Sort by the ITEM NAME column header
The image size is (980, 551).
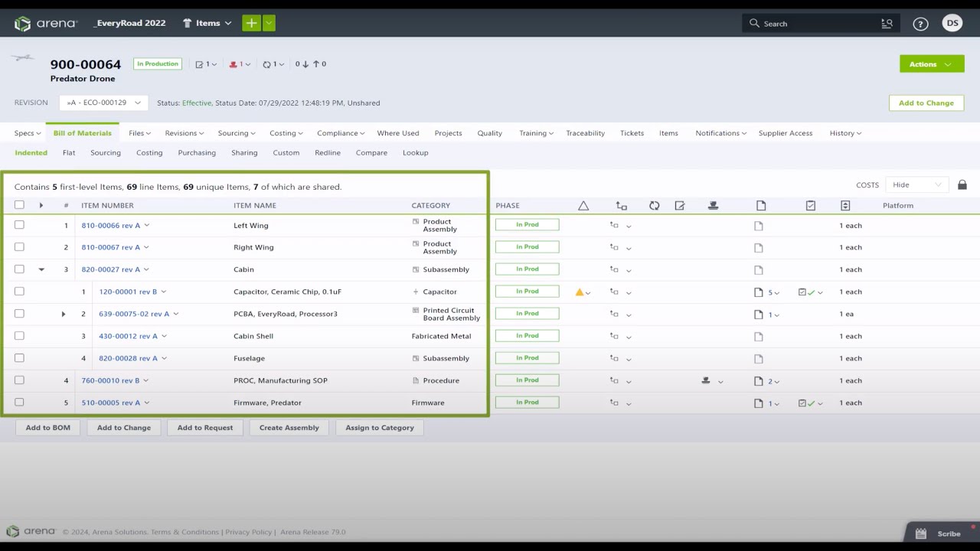point(255,205)
